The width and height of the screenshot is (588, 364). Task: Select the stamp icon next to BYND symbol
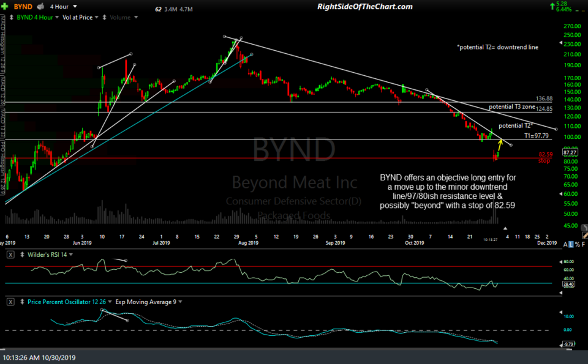[x=40, y=6]
